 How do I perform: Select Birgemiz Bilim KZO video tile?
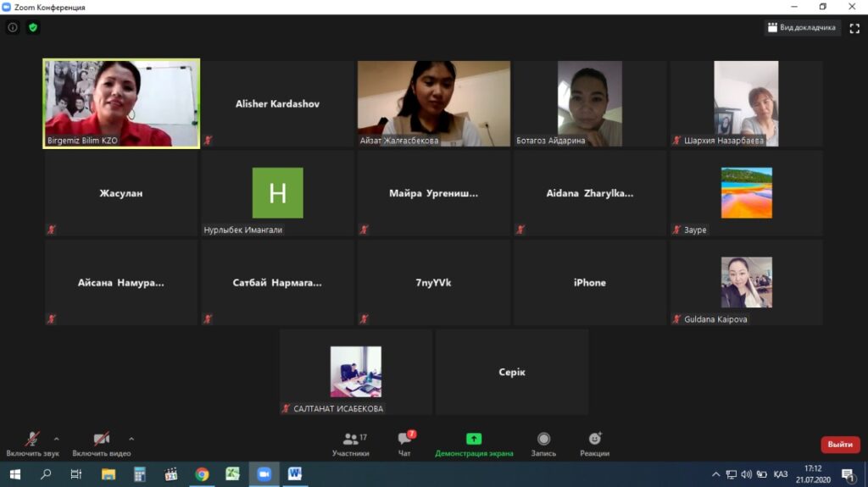click(121, 103)
